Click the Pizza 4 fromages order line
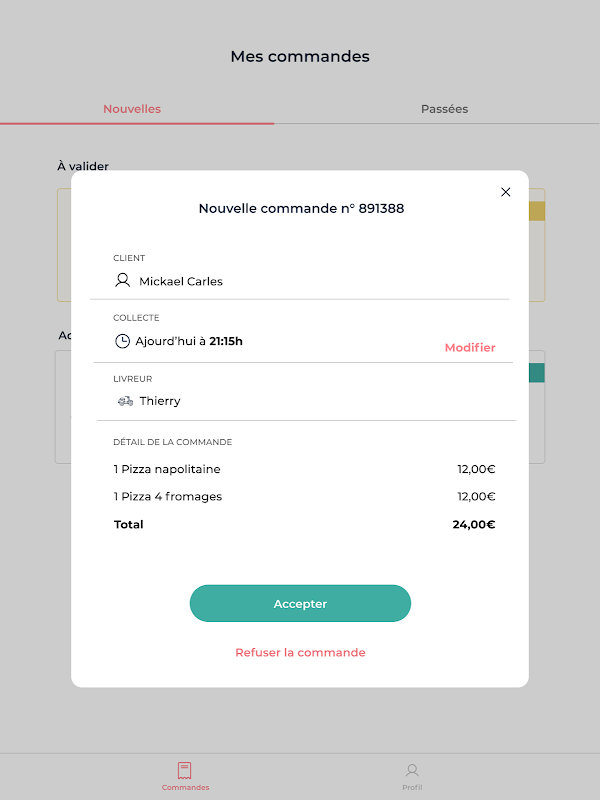The height and width of the screenshot is (800, 600). click(168, 496)
